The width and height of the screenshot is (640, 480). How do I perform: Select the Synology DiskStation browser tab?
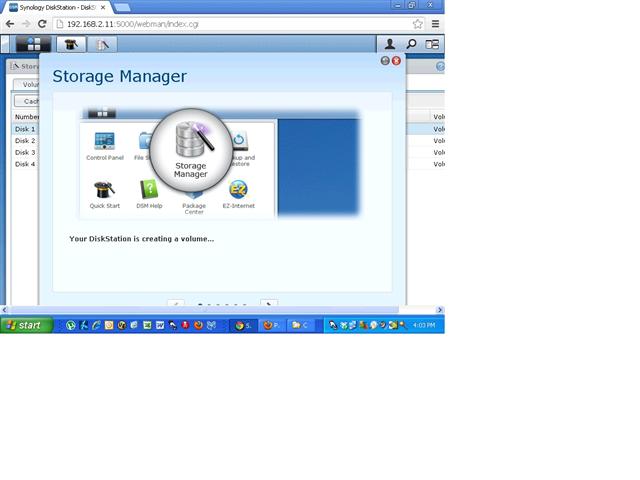tap(57, 7)
